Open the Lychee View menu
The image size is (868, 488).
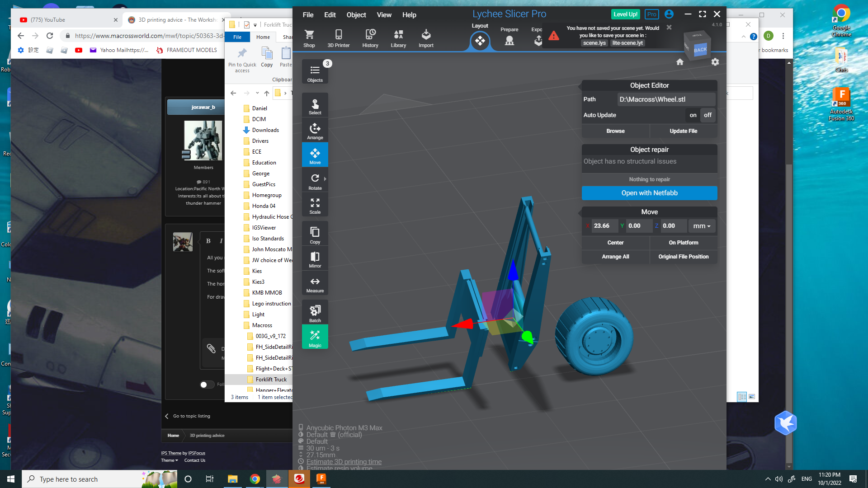click(x=384, y=15)
